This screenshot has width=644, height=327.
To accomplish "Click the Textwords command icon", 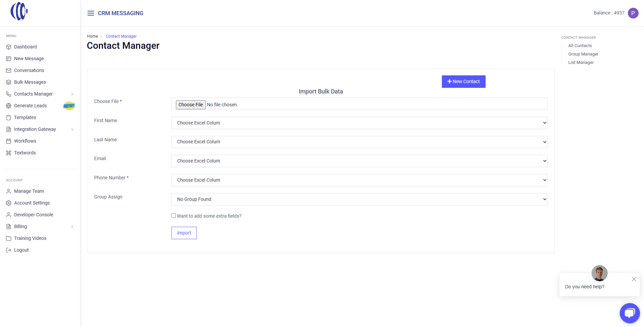I will pyautogui.click(x=9, y=153).
